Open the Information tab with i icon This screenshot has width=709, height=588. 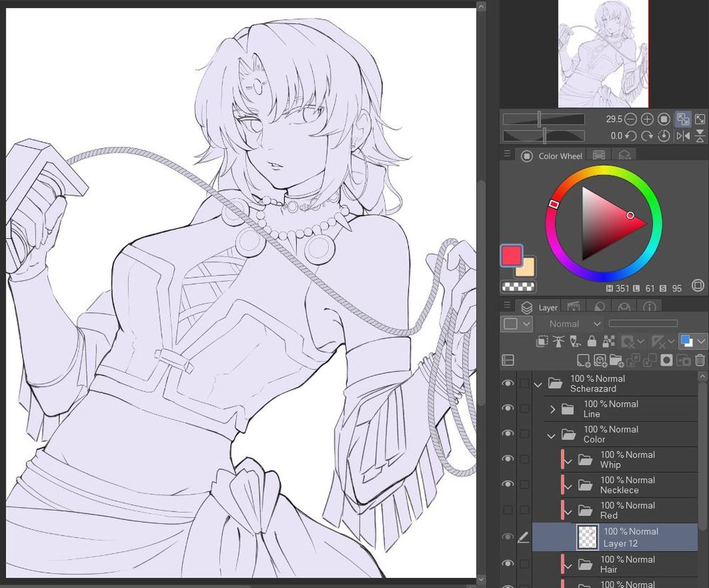click(649, 308)
